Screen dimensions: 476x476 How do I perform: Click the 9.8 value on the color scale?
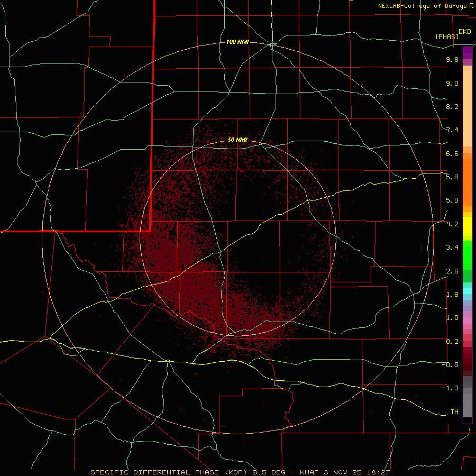[x=452, y=59]
